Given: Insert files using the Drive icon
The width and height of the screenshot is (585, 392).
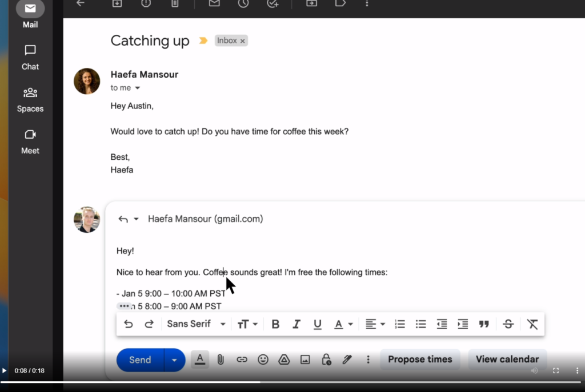Looking at the screenshot, I should 284,359.
